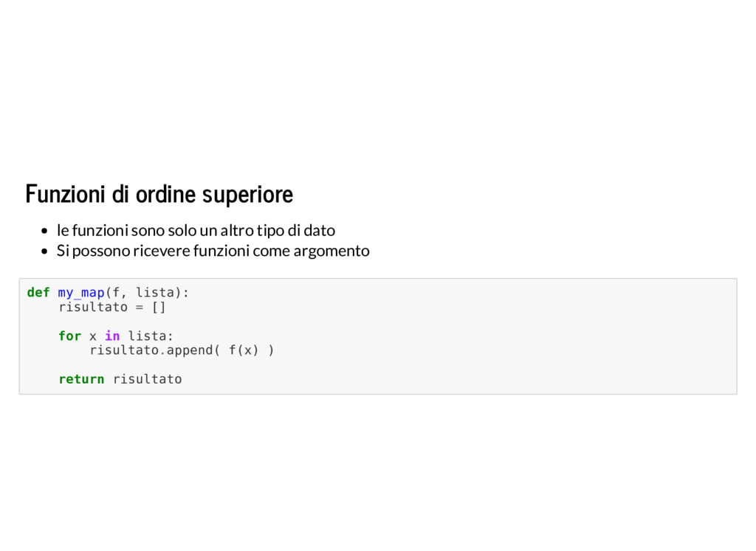Click risultato after the return keyword
The width and height of the screenshot is (756, 551).
click(147, 379)
